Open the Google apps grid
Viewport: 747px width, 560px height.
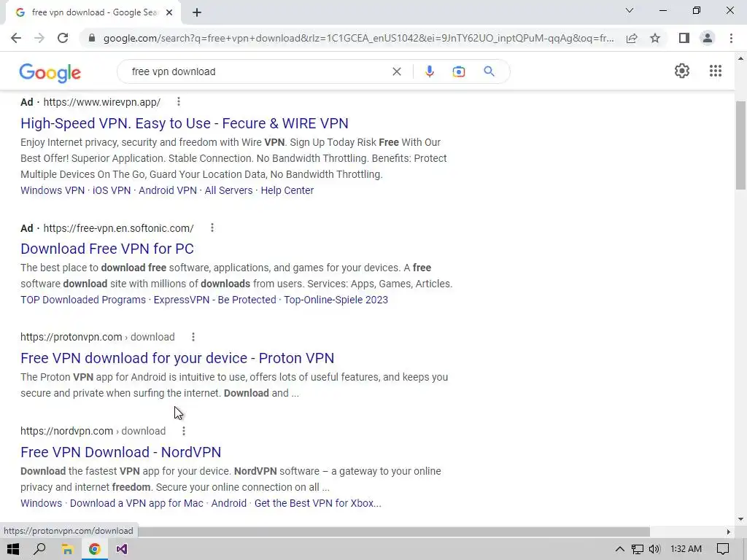click(715, 71)
